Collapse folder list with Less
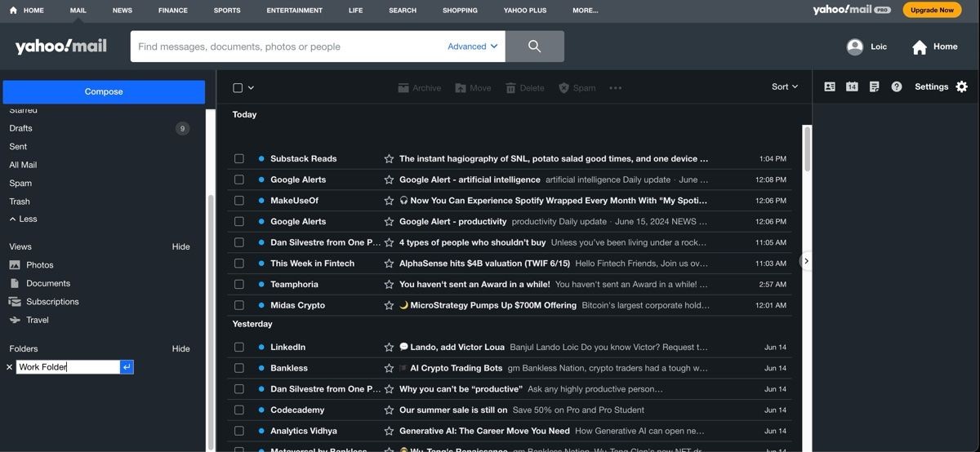 point(23,219)
